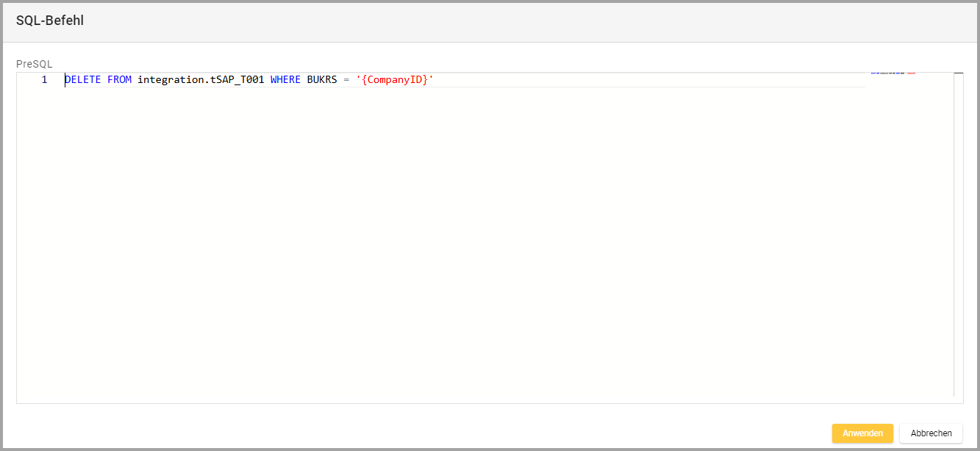Click the PreSQL field label
Viewport: 980px width, 451px height.
coord(34,64)
